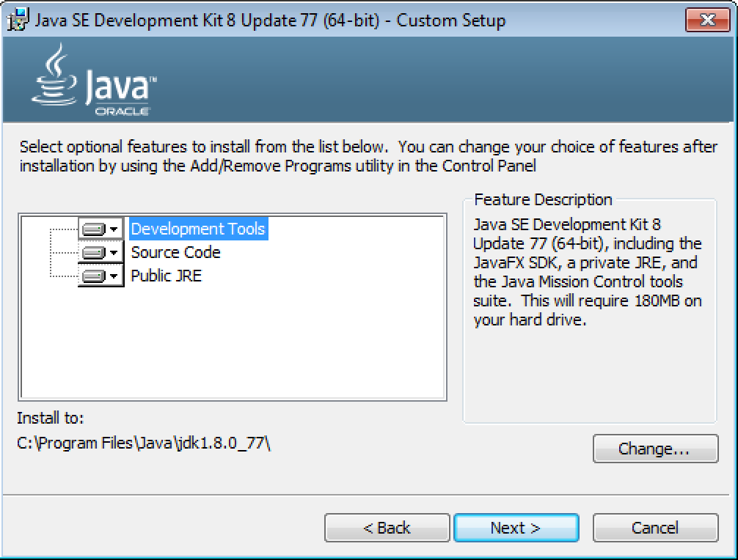This screenshot has width=738, height=560.
Task: Click the Java installer icon in title bar
Action: pyautogui.click(x=18, y=21)
